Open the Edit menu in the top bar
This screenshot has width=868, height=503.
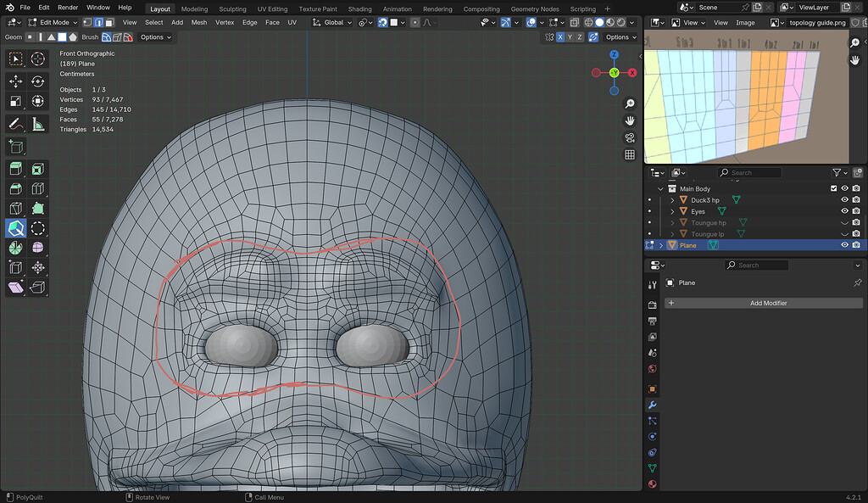tap(43, 7)
